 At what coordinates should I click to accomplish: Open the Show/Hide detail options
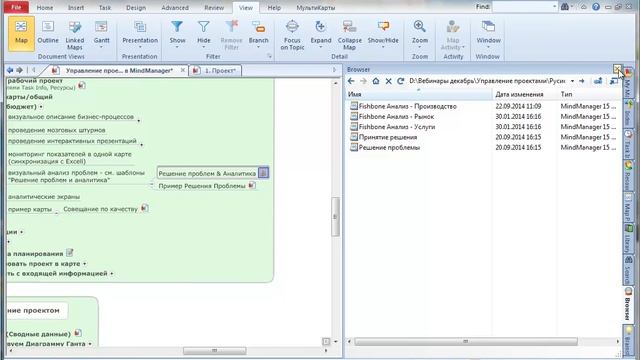pos(383,33)
